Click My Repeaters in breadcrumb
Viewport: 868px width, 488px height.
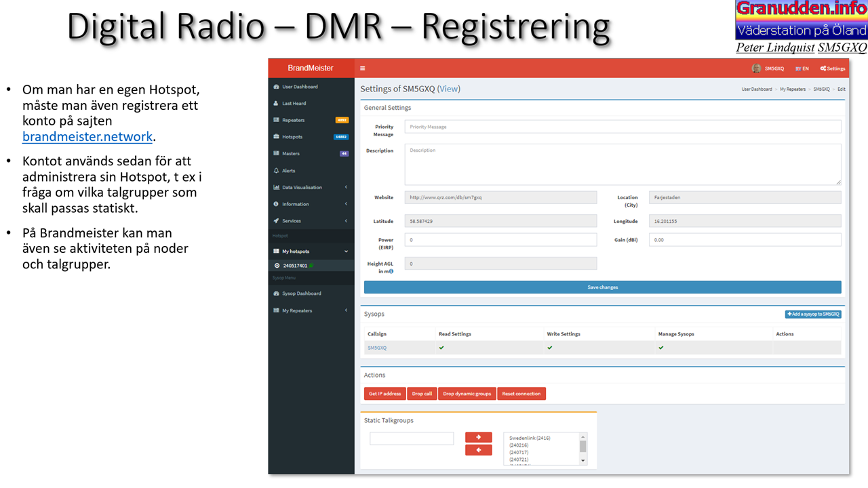[793, 89]
